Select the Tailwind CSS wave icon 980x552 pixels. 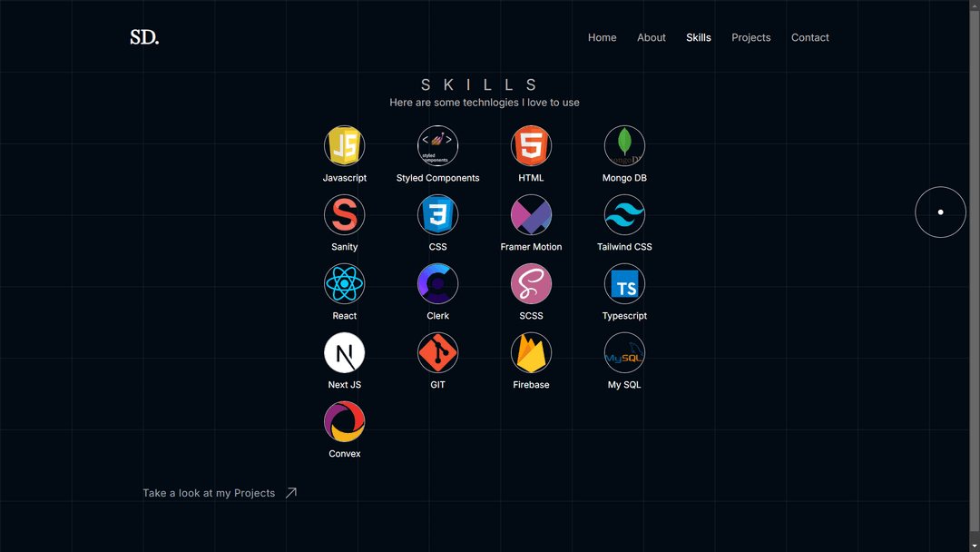(x=624, y=214)
